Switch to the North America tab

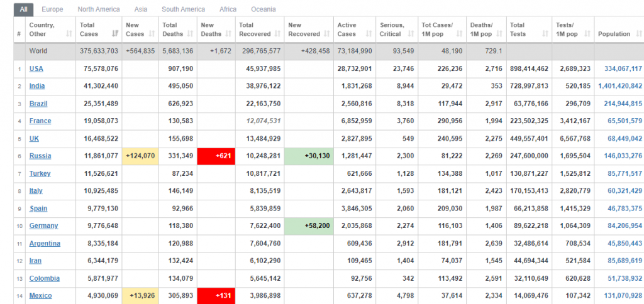point(99,9)
